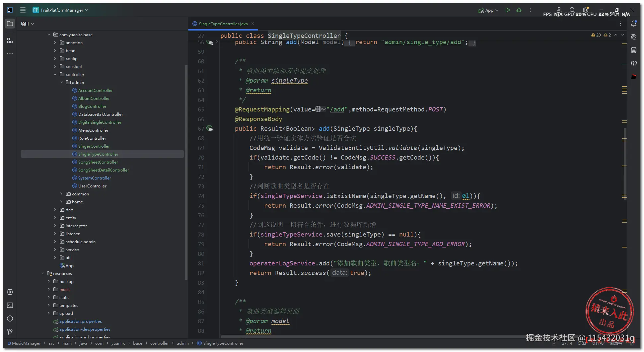Screen dimensions: 644x352
Task: Open SongSheetDetailController in the project tree
Action: [104, 170]
